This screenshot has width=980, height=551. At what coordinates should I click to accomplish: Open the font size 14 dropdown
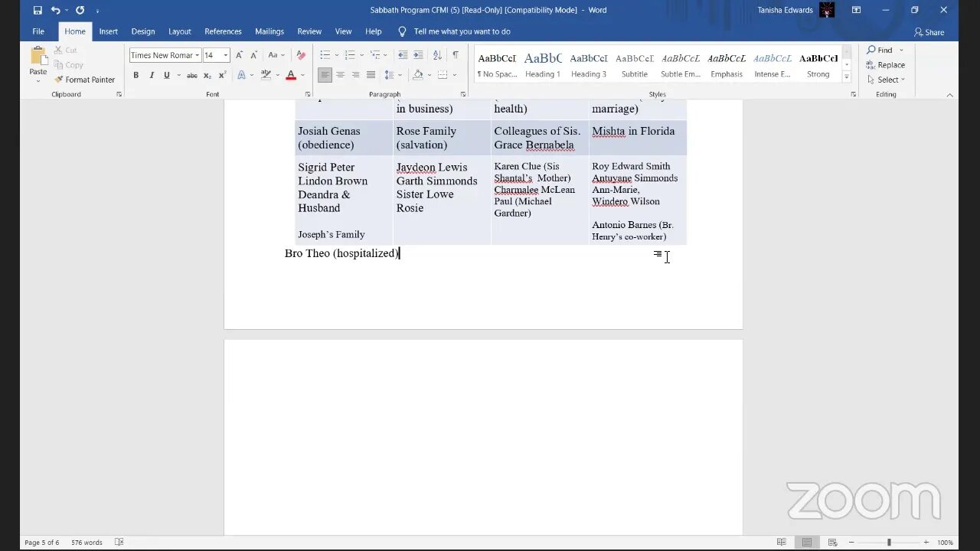coord(226,55)
